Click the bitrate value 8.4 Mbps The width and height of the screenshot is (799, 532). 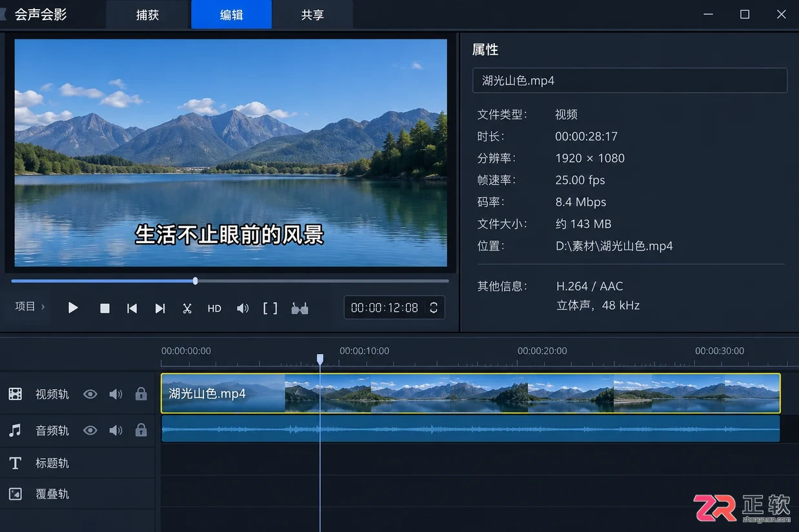pyautogui.click(x=581, y=202)
